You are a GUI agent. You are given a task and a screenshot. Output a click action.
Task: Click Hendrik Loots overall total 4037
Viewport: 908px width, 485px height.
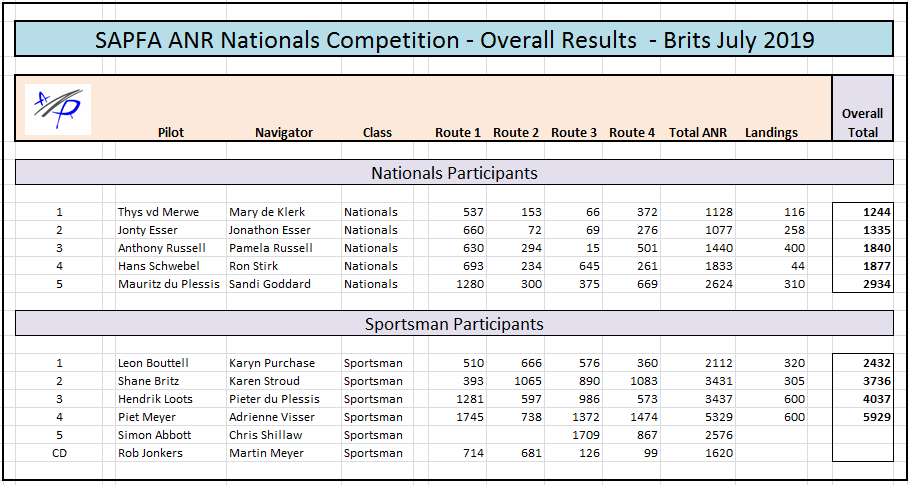[x=862, y=399]
